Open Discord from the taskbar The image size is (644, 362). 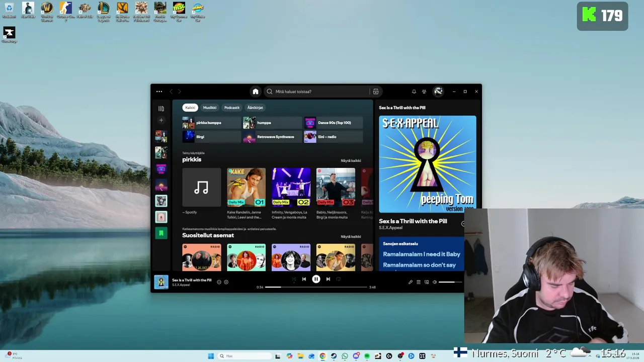[356, 356]
